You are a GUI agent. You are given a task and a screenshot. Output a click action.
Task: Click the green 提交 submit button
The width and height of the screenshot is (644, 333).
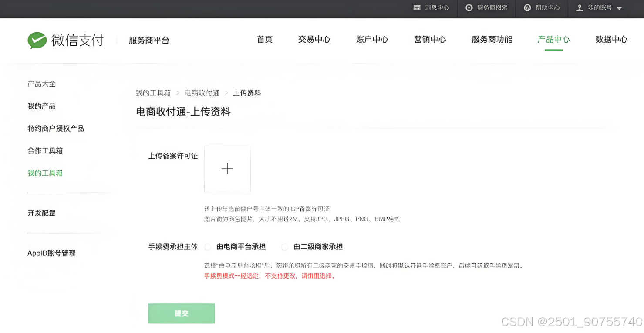click(x=182, y=313)
